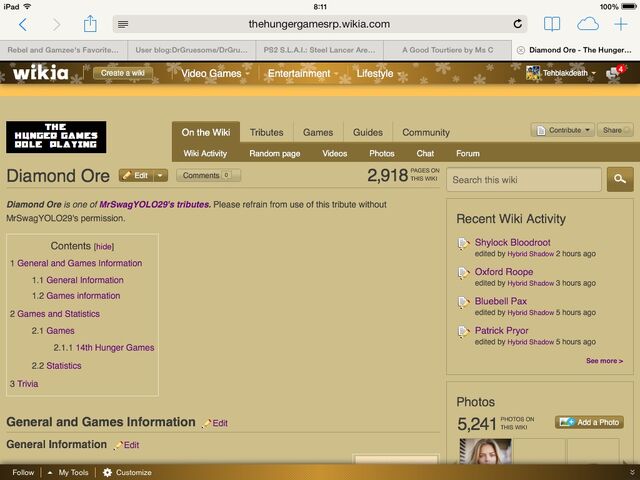
Task: Click the Follow button
Action: [23, 472]
